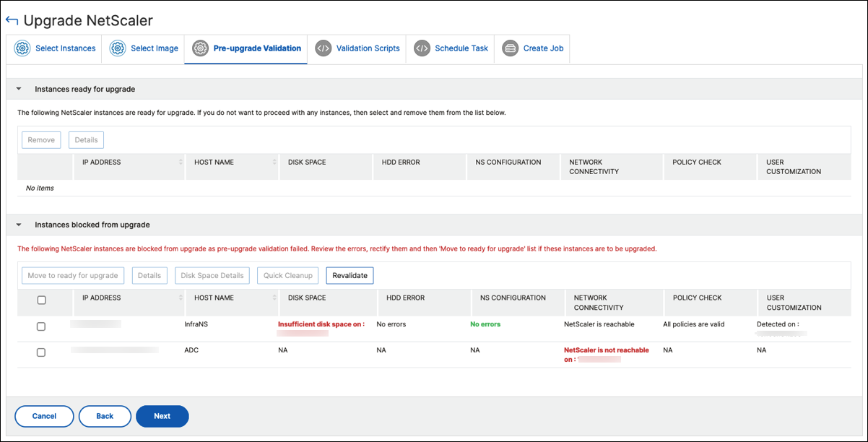Click the Schedule Task code icon
This screenshot has height=442, width=868.
422,48
